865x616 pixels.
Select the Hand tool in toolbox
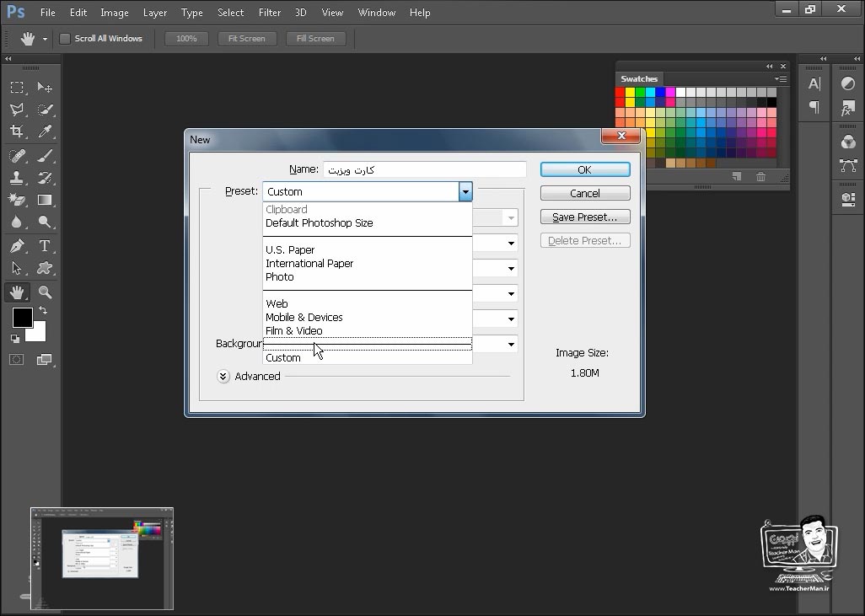tap(17, 292)
